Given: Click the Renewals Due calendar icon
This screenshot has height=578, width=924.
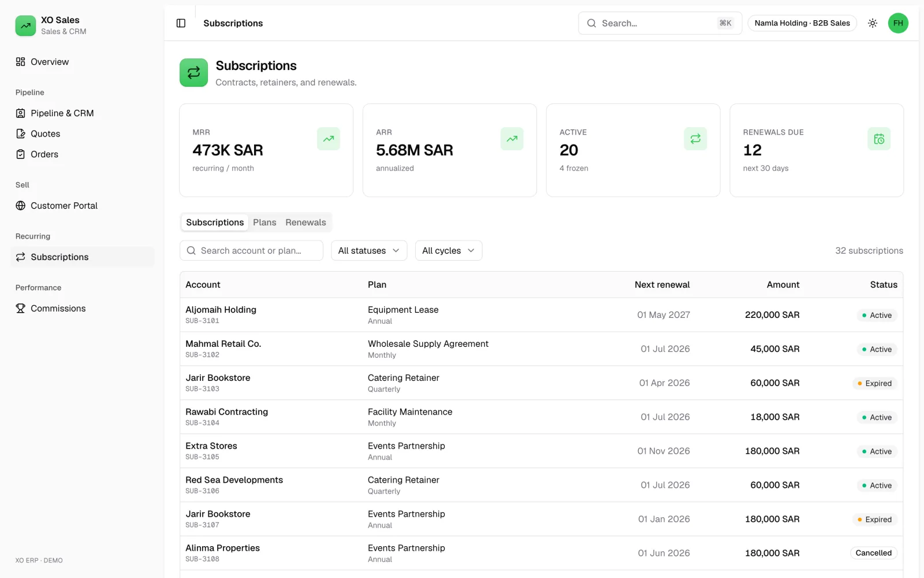Looking at the screenshot, I should [x=879, y=139].
